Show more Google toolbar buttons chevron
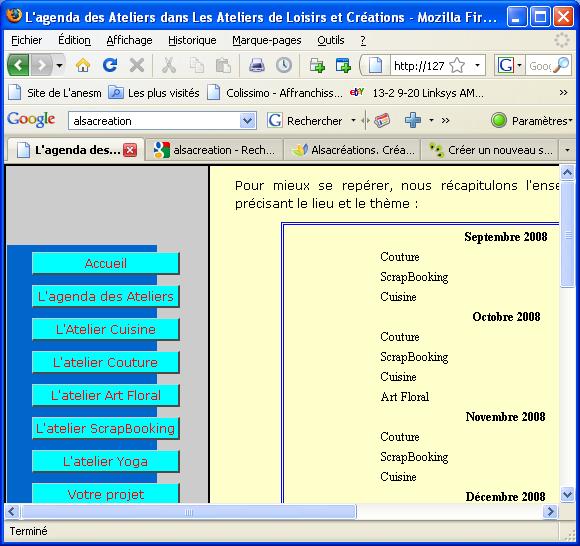Image resolution: width=580 pixels, height=546 pixels. tap(445, 121)
